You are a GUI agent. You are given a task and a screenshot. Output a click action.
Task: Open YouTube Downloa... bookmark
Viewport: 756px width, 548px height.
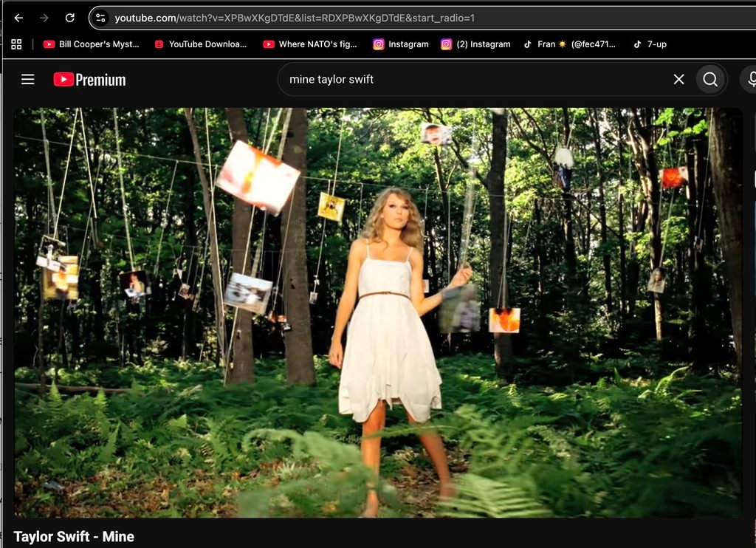201,44
